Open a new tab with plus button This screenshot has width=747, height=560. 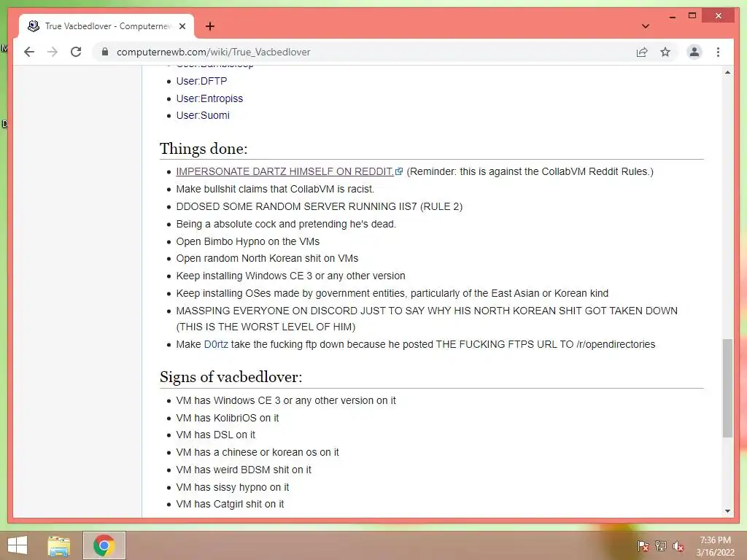pyautogui.click(x=209, y=26)
